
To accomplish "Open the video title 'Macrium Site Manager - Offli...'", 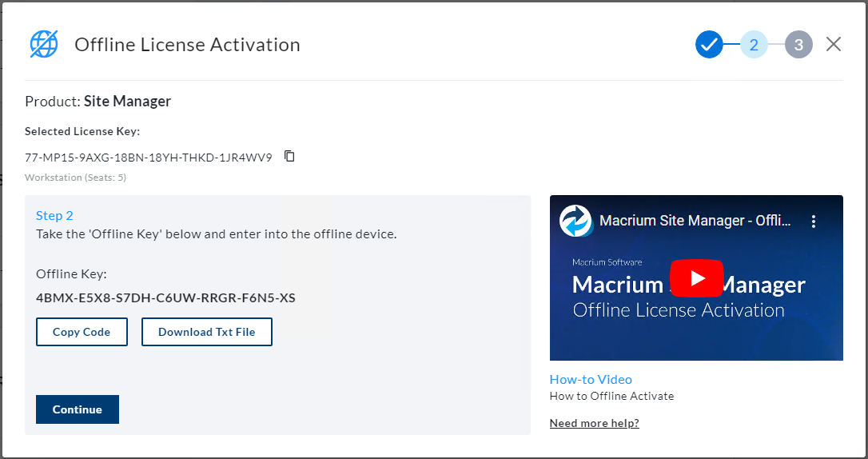I will (x=695, y=222).
